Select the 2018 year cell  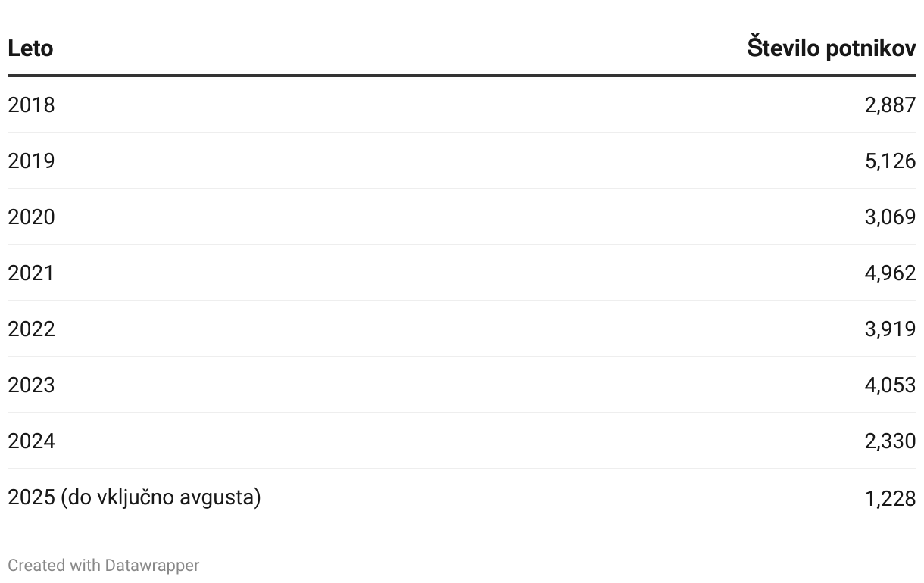[x=31, y=104]
